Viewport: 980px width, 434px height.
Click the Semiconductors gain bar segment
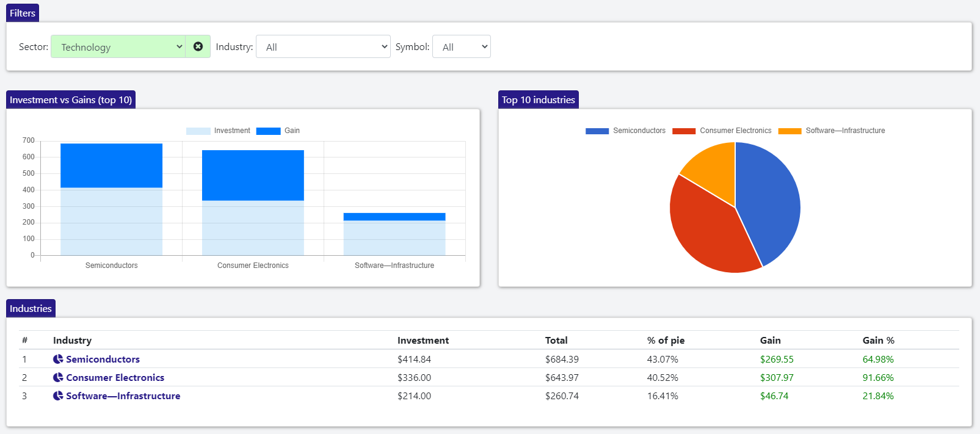(111, 165)
